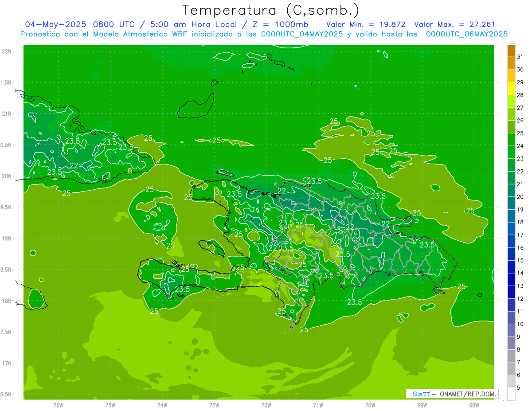The height and width of the screenshot is (411, 532).
Task: Click the "18N" latitude label
Action: tap(7, 301)
